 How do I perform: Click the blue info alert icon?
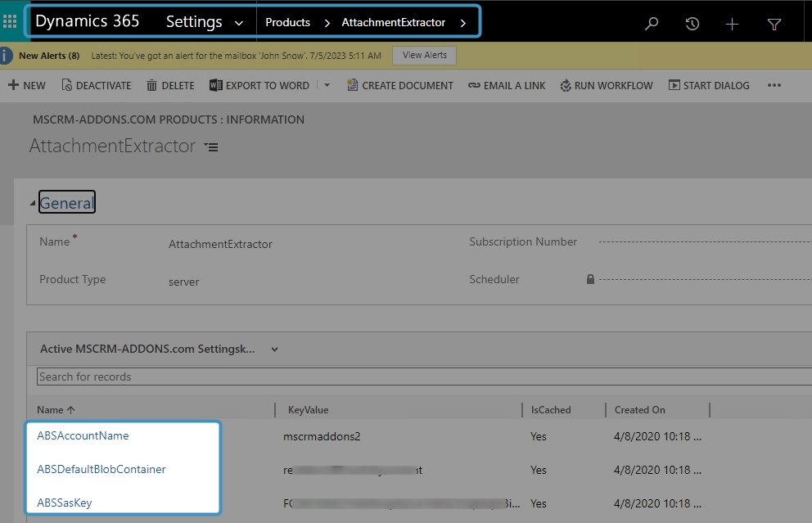click(x=6, y=56)
